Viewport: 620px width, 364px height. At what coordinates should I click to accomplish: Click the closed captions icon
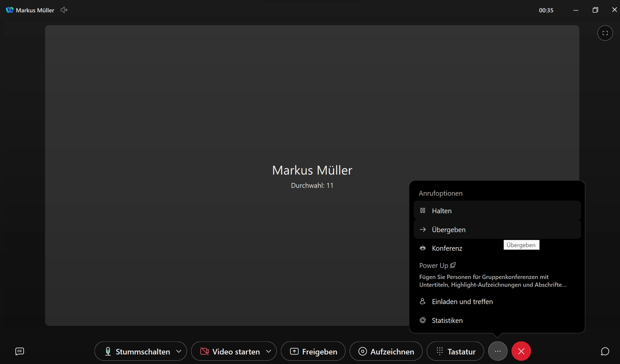click(x=20, y=351)
